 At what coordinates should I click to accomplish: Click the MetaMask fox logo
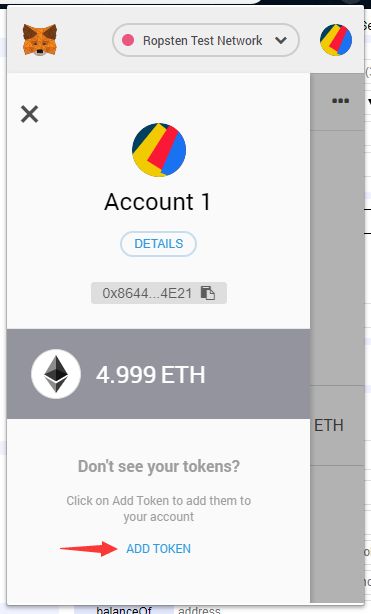(x=40, y=40)
